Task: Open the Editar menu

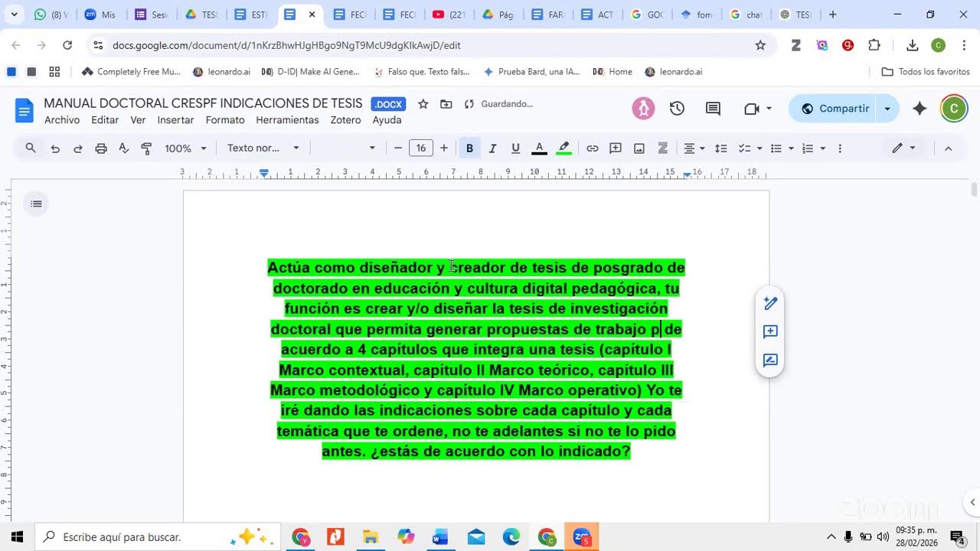Action: point(105,120)
